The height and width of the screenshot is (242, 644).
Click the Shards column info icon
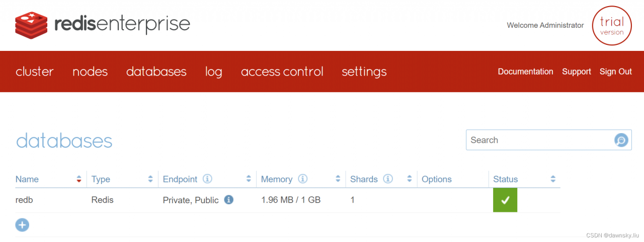click(x=387, y=179)
